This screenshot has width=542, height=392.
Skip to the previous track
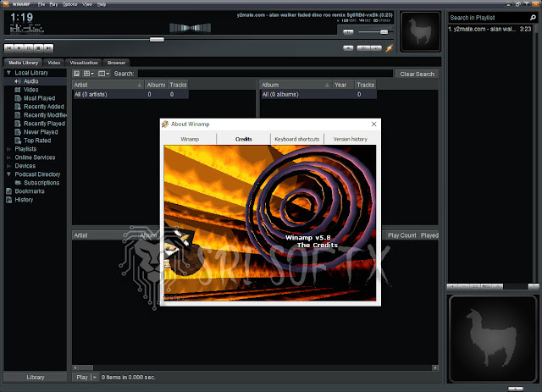(9, 48)
